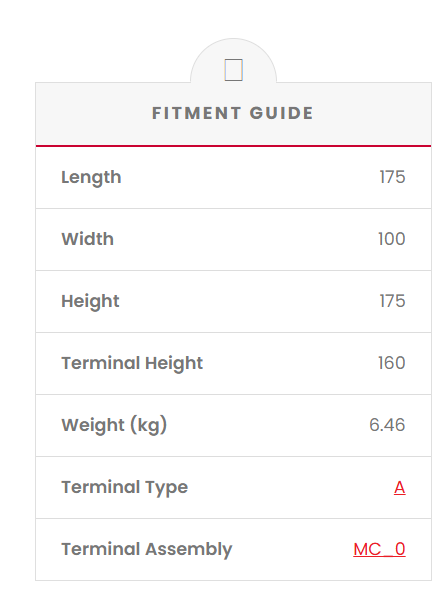Image resolution: width=448 pixels, height=612 pixels.
Task: Click the gray header bar left of the title
Action: click(x=94, y=114)
